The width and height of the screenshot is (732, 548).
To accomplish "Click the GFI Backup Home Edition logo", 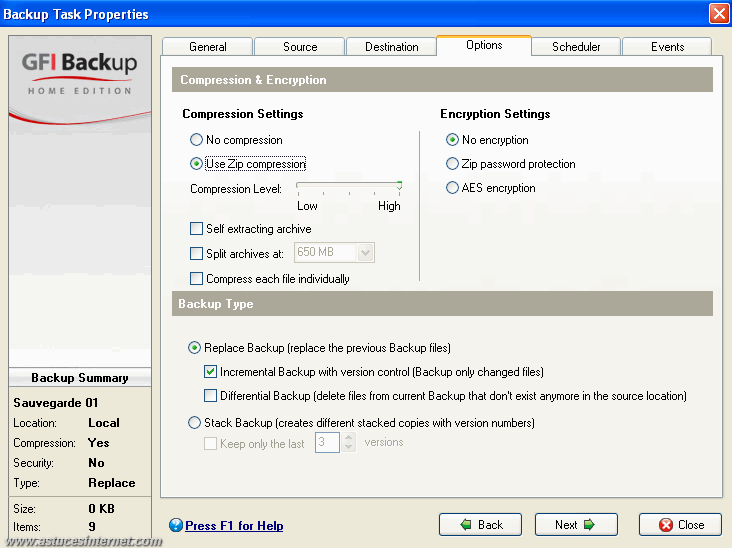I will [x=80, y=73].
